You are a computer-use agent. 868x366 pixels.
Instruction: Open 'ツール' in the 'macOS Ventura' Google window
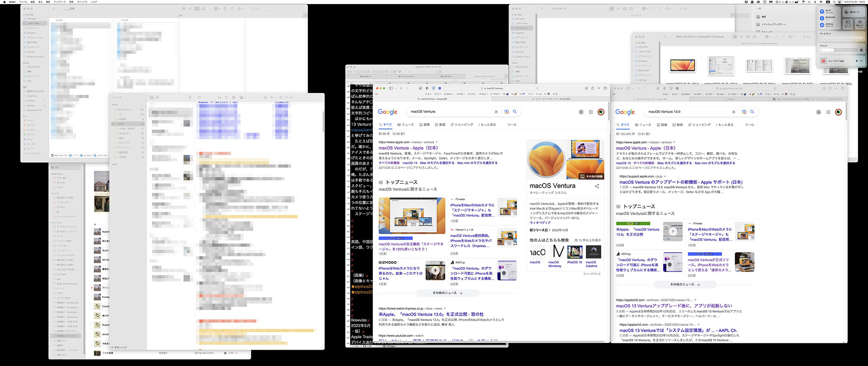(x=512, y=125)
